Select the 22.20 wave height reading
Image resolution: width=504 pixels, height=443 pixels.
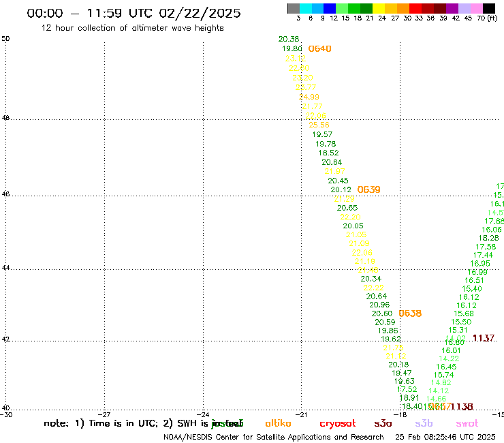point(350,217)
